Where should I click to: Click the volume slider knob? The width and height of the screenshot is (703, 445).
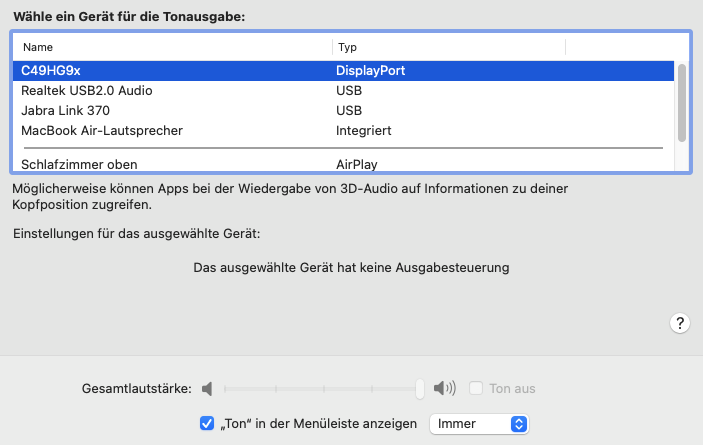tap(421, 388)
